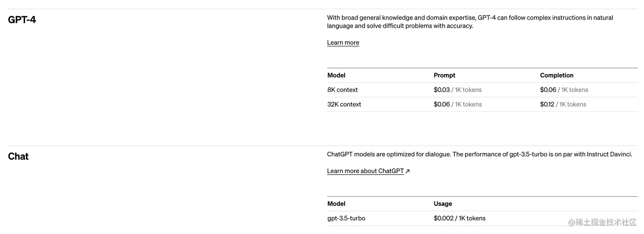This screenshot has height=234, width=644.
Task: Open the GPT-4 Learn more link
Action: click(x=343, y=43)
